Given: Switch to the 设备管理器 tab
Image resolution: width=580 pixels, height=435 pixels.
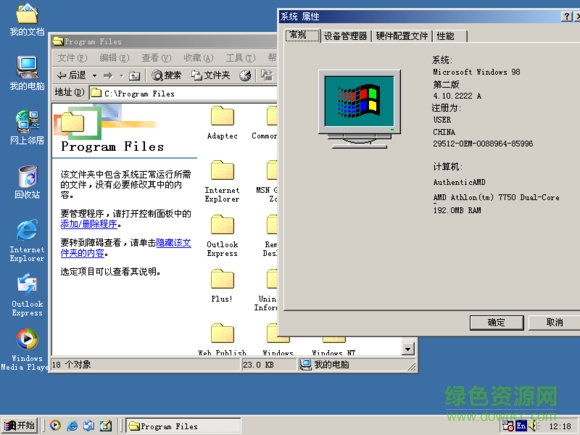Looking at the screenshot, I should [345, 36].
